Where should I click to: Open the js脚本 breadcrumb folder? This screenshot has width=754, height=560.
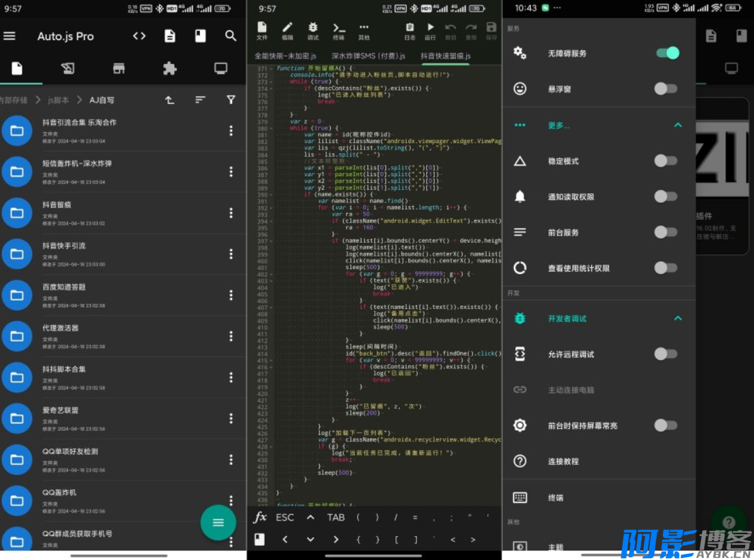tap(59, 100)
